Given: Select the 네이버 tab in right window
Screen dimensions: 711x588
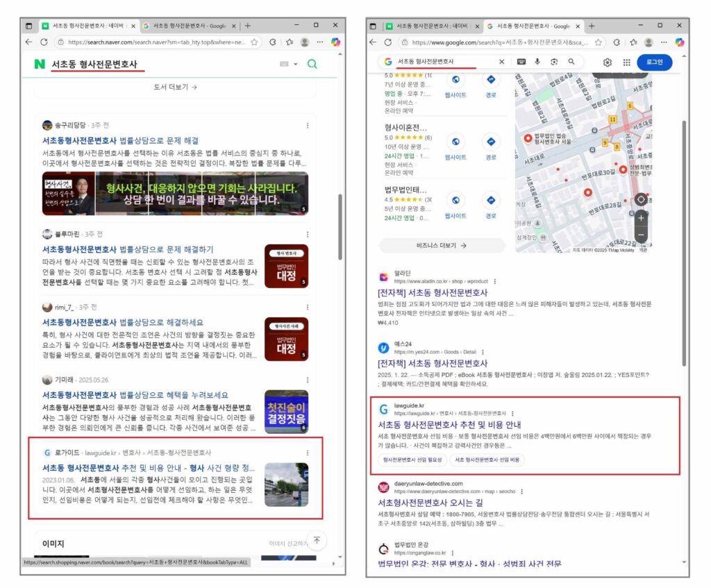Looking at the screenshot, I should (432, 26).
